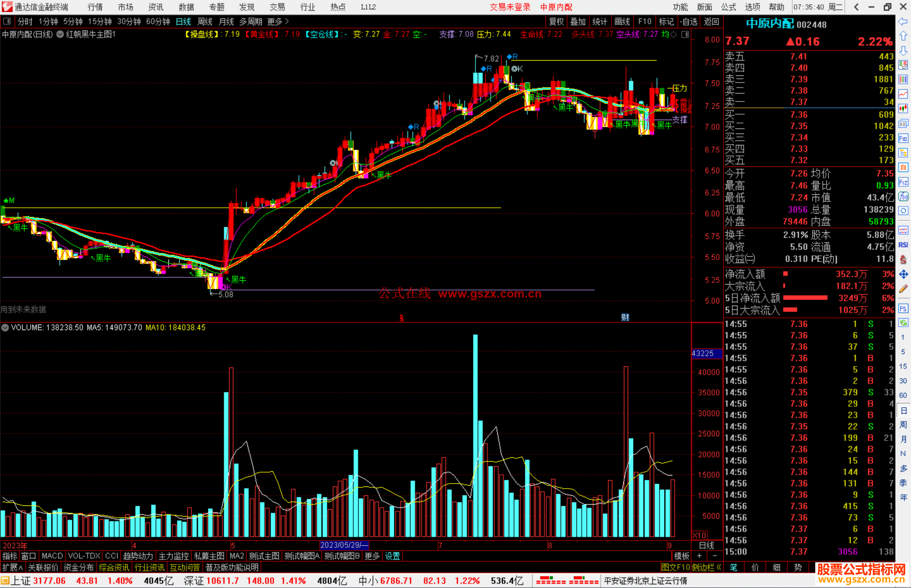Click the f(x) formula sidebar icon
911x588 pixels.
click(903, 196)
